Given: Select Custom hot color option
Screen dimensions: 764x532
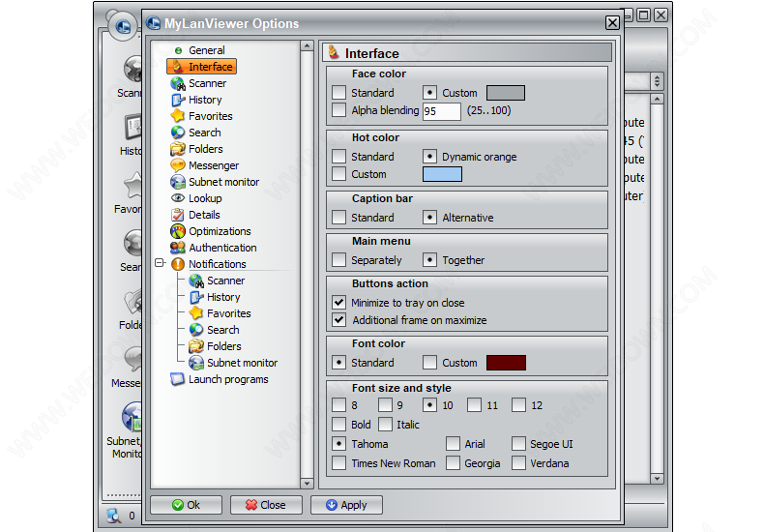Looking at the screenshot, I should click(x=338, y=174).
